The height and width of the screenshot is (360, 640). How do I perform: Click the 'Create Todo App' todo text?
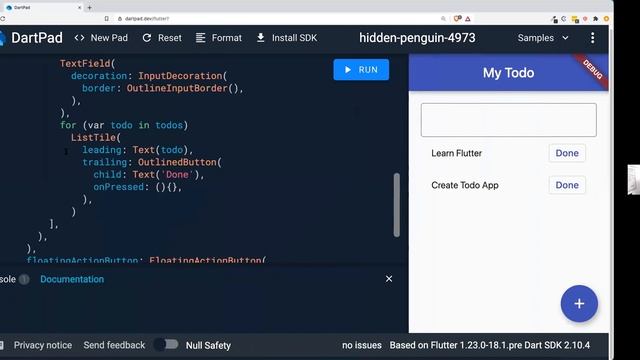465,185
